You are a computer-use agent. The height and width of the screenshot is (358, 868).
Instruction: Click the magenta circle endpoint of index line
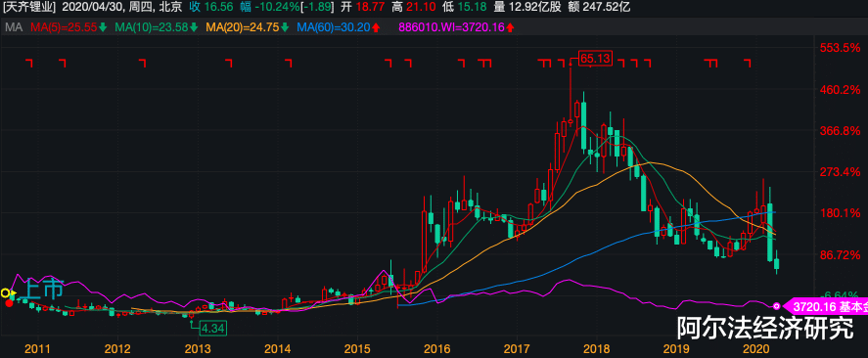(776, 305)
